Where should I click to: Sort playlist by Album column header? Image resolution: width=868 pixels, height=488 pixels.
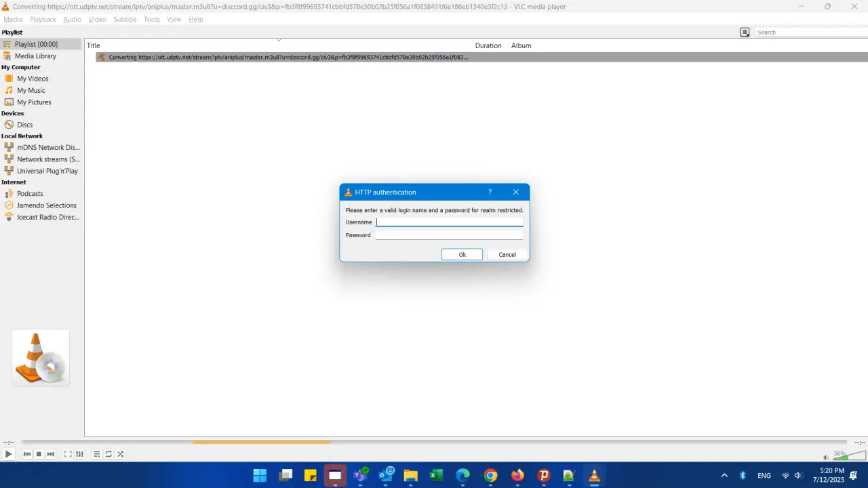tap(521, 45)
